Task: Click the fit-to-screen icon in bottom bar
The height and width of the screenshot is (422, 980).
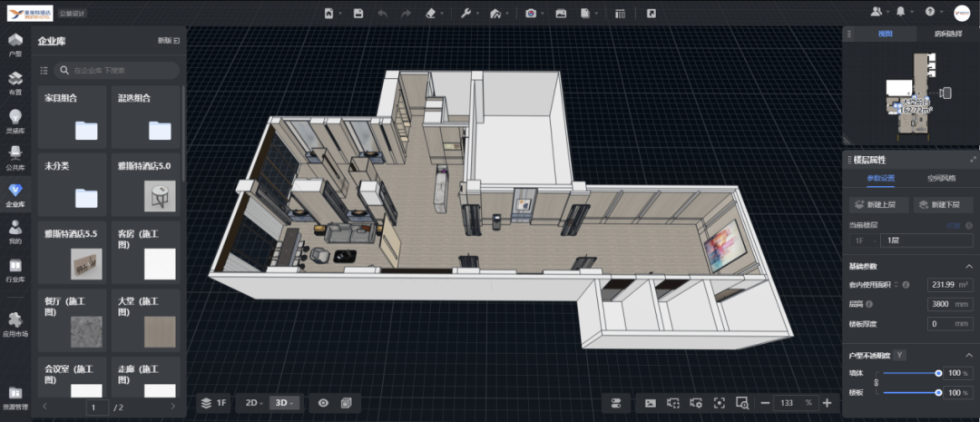Action: tap(719, 403)
